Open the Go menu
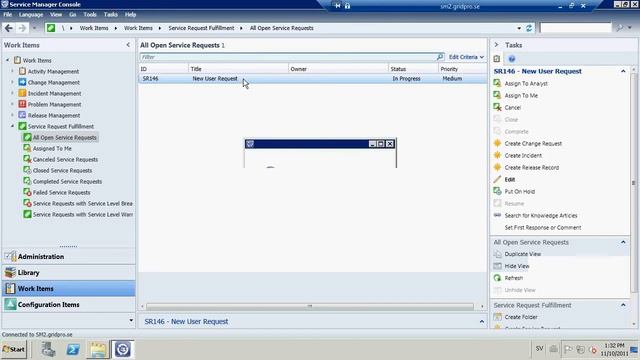Screen dimensions: 640x360 pyautogui.click(x=73, y=14)
